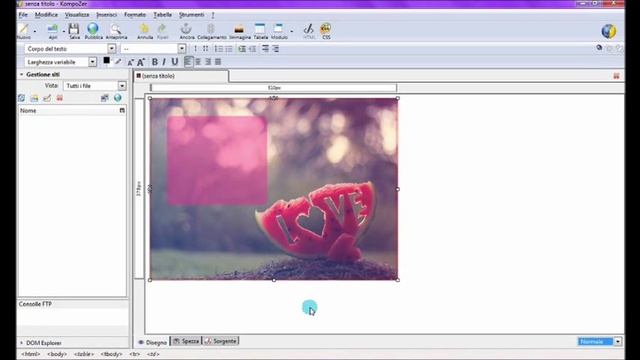Toggle right text alignment
640x360 pixels.
tap(208, 62)
